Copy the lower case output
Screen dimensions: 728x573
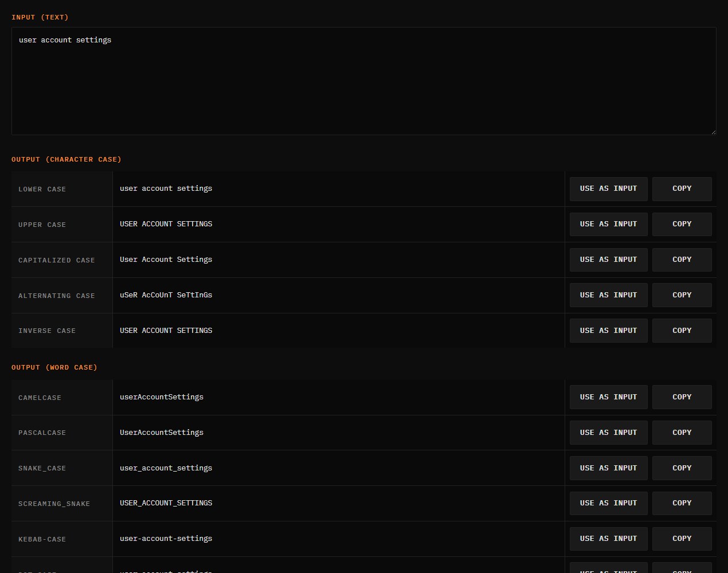682,189
